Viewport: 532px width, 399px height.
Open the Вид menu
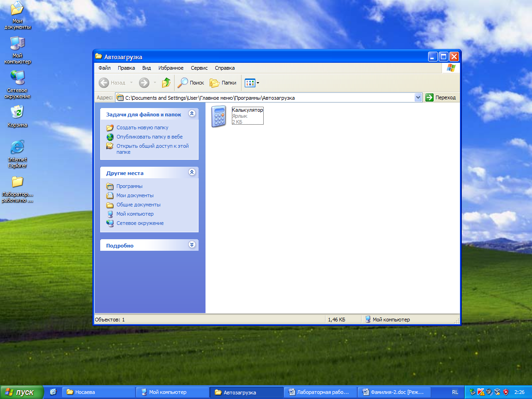(146, 68)
